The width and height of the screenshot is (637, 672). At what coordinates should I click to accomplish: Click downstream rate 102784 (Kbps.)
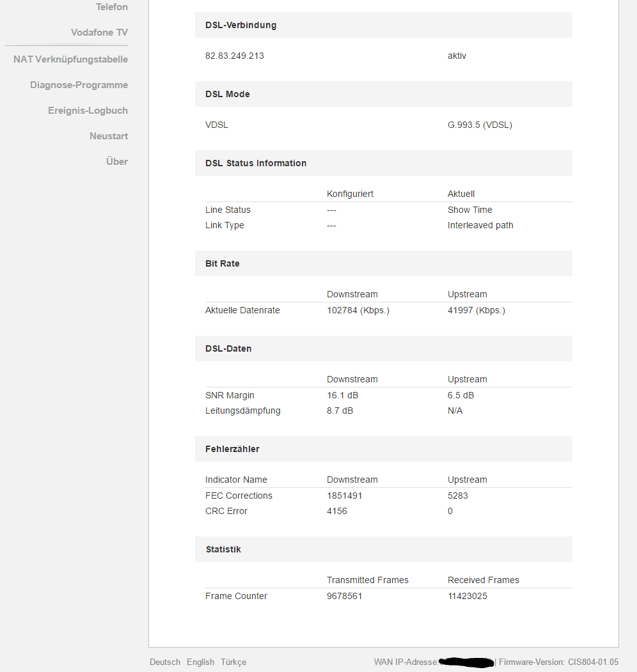(x=358, y=310)
